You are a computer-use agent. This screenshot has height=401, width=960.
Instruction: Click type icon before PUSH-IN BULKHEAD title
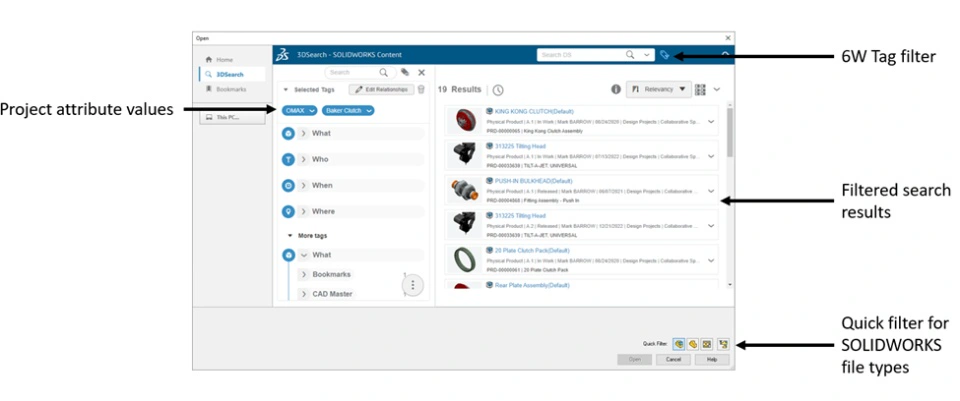tap(489, 181)
